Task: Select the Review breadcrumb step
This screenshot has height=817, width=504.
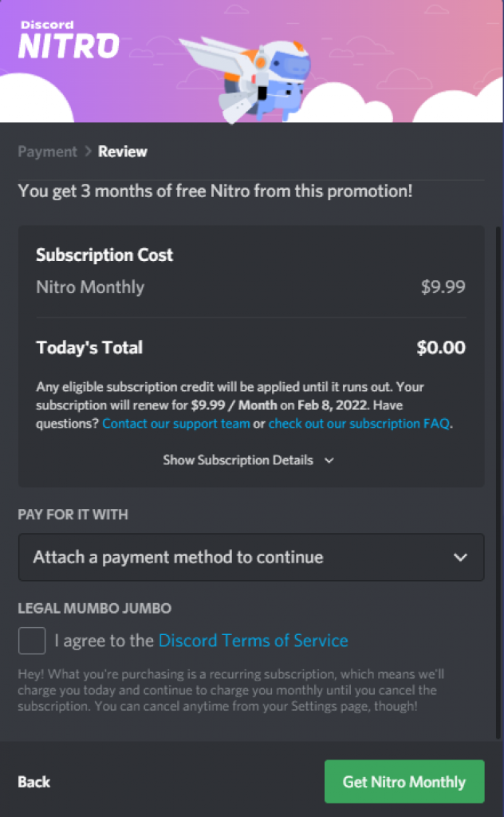Action: click(x=123, y=152)
